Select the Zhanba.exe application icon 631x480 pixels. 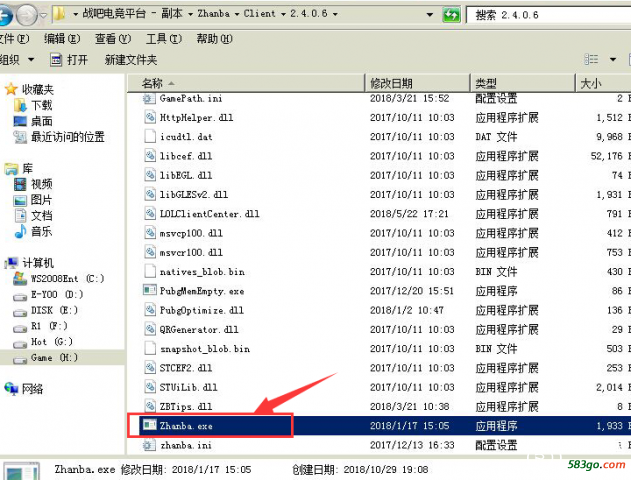[150, 425]
